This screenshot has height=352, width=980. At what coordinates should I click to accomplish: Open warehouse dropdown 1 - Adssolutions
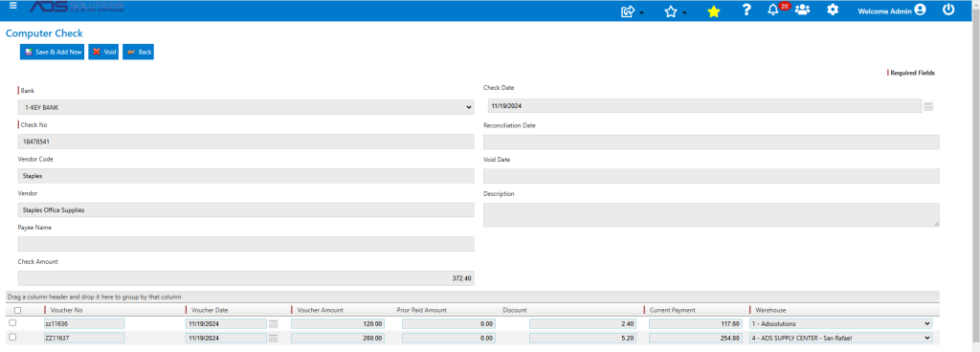[x=840, y=324]
